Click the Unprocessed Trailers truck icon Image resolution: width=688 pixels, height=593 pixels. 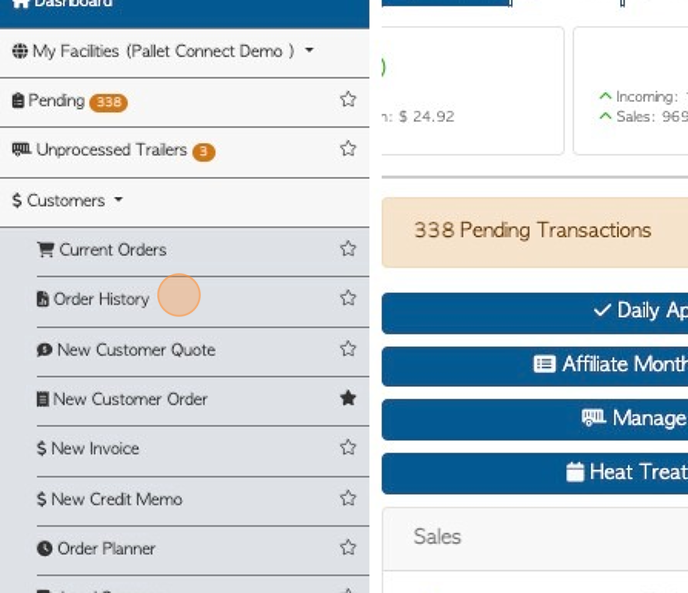click(21, 150)
